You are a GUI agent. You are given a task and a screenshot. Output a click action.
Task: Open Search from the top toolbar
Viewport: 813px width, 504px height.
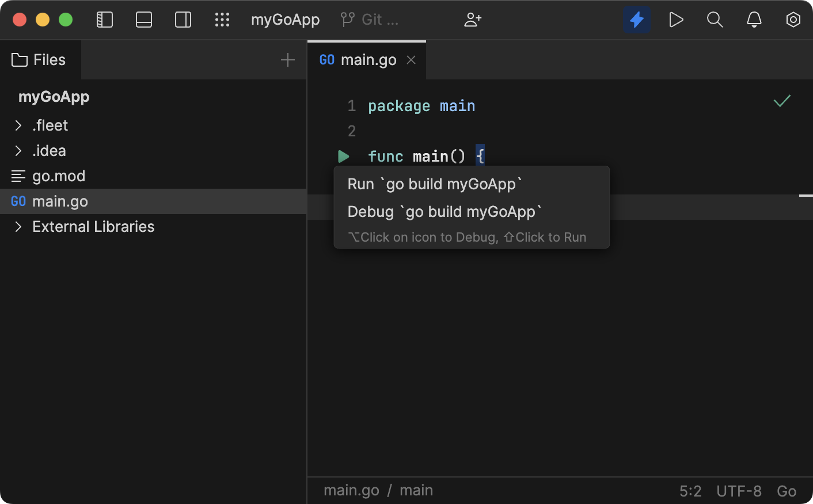pos(715,19)
